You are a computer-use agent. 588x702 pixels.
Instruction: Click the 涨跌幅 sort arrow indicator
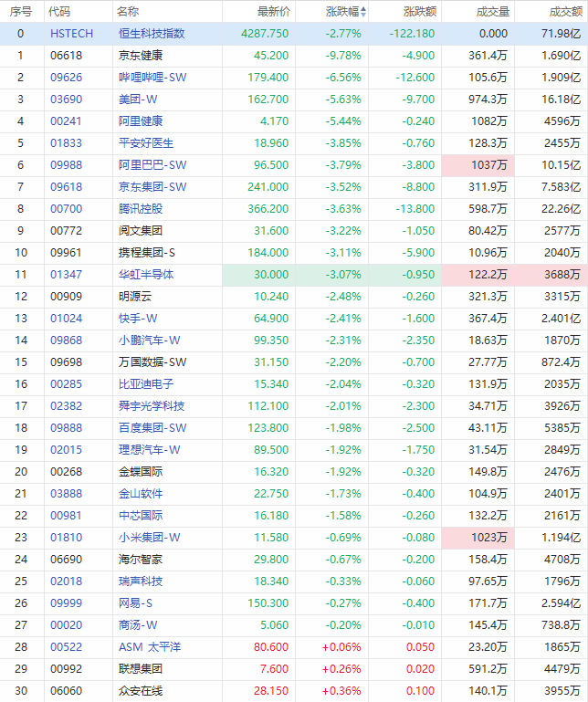point(363,12)
